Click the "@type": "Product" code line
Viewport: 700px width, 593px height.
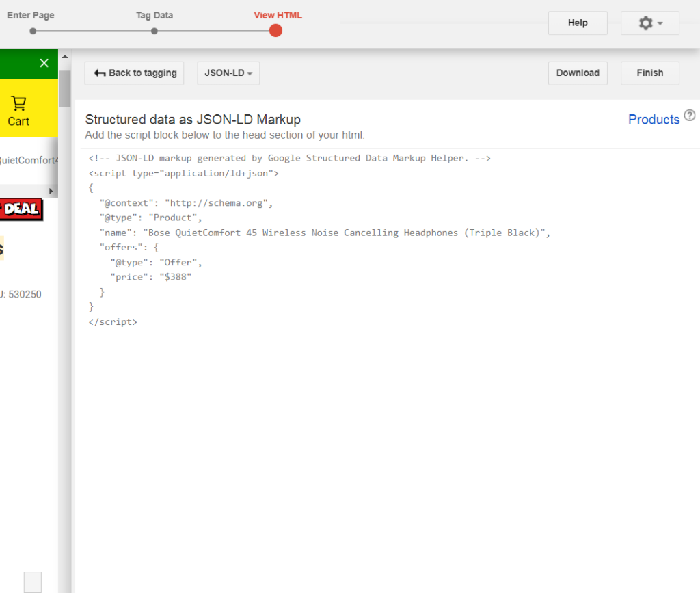click(151, 218)
